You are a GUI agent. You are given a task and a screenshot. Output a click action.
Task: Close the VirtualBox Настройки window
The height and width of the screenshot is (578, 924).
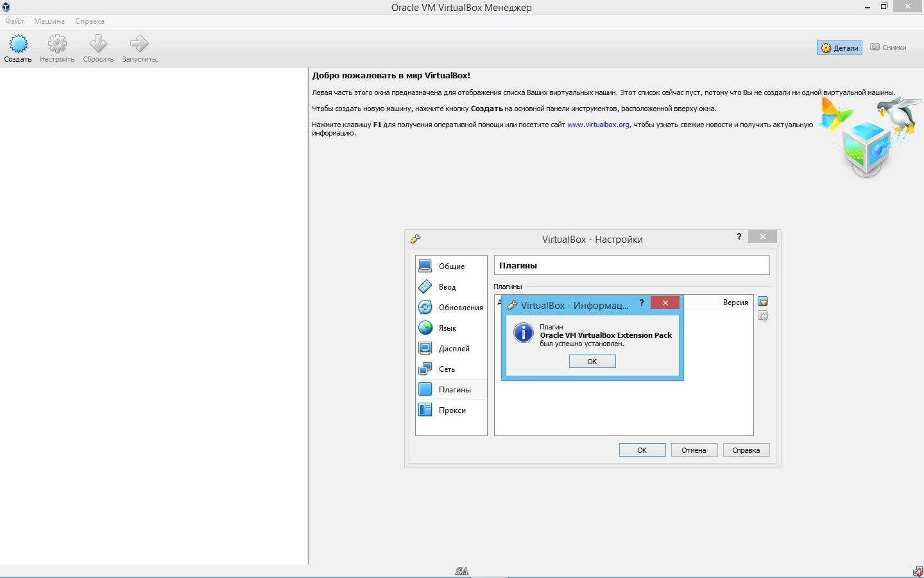coord(762,236)
